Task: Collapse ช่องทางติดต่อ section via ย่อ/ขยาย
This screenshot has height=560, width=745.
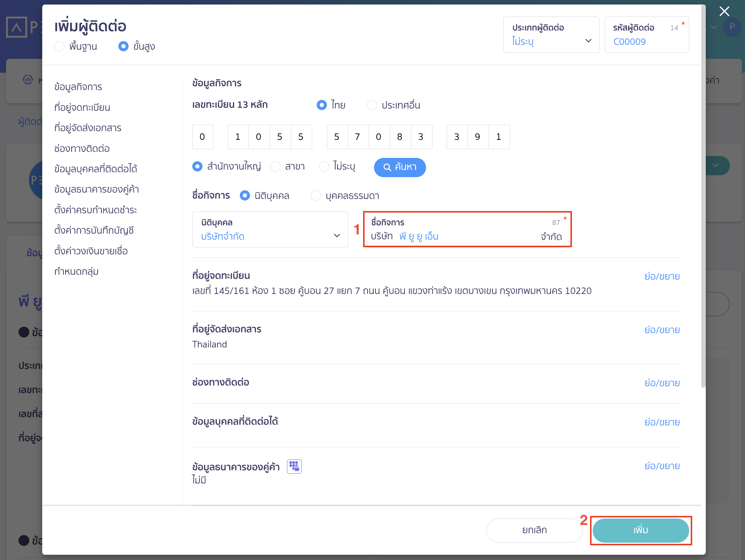Action: click(662, 383)
